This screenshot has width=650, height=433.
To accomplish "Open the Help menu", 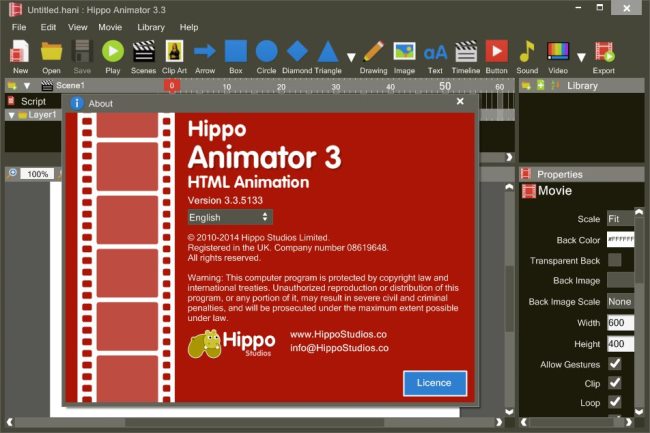I will click(189, 27).
